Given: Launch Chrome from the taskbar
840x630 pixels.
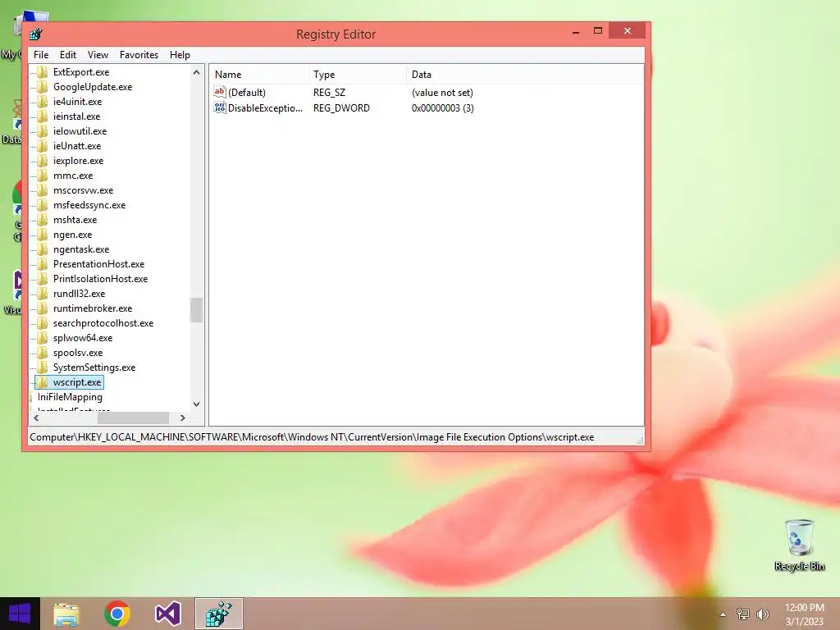Looking at the screenshot, I should [117, 614].
